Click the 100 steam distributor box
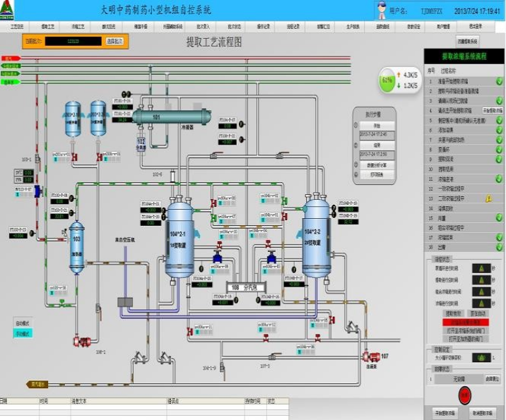The width and height of the screenshot is (506, 420). (x=245, y=287)
